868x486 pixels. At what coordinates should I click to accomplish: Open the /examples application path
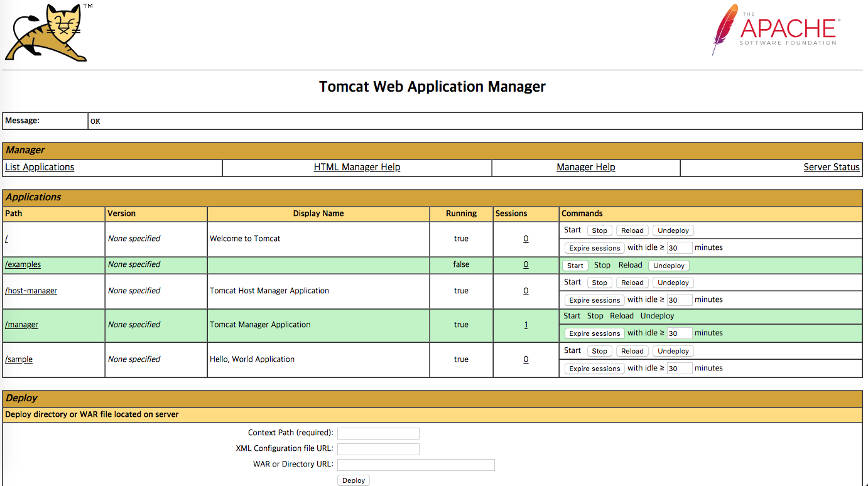(23, 264)
